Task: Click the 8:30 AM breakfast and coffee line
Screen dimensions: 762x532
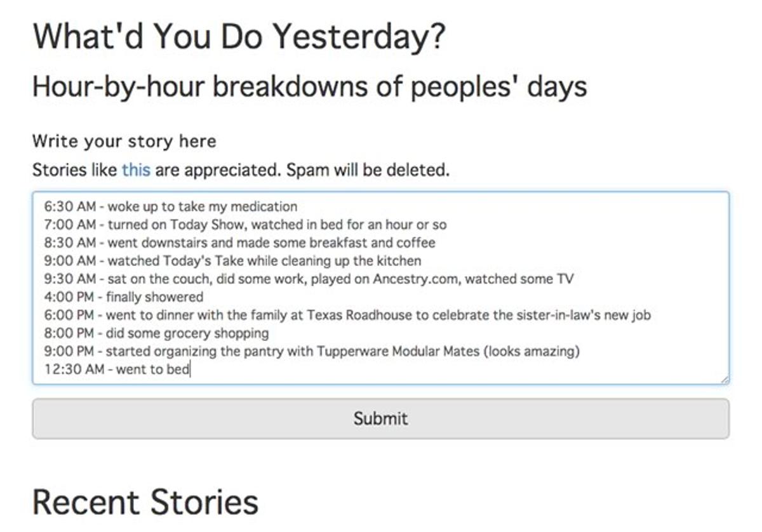Action: pyautogui.click(x=239, y=243)
